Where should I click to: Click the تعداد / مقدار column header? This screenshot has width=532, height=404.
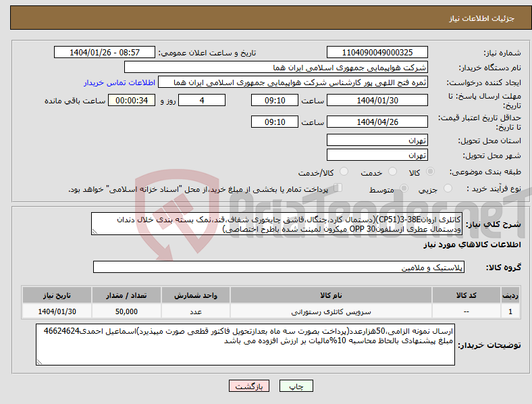[x=126, y=295]
